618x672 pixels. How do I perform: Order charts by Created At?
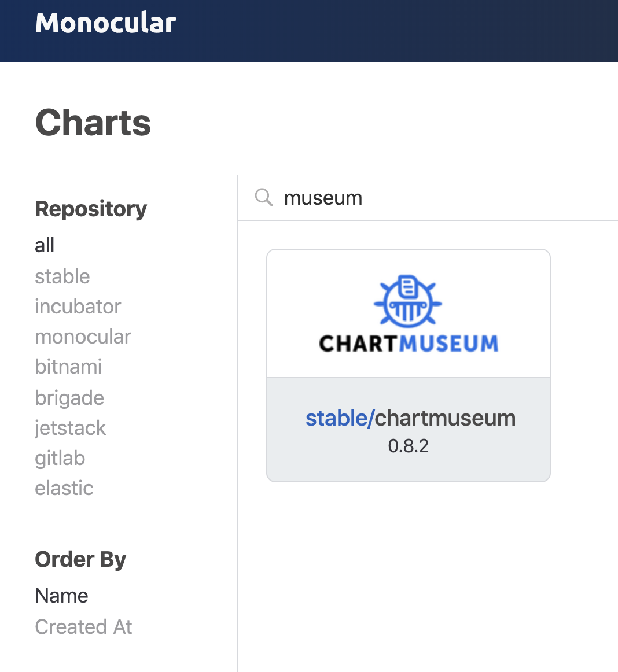point(84,627)
